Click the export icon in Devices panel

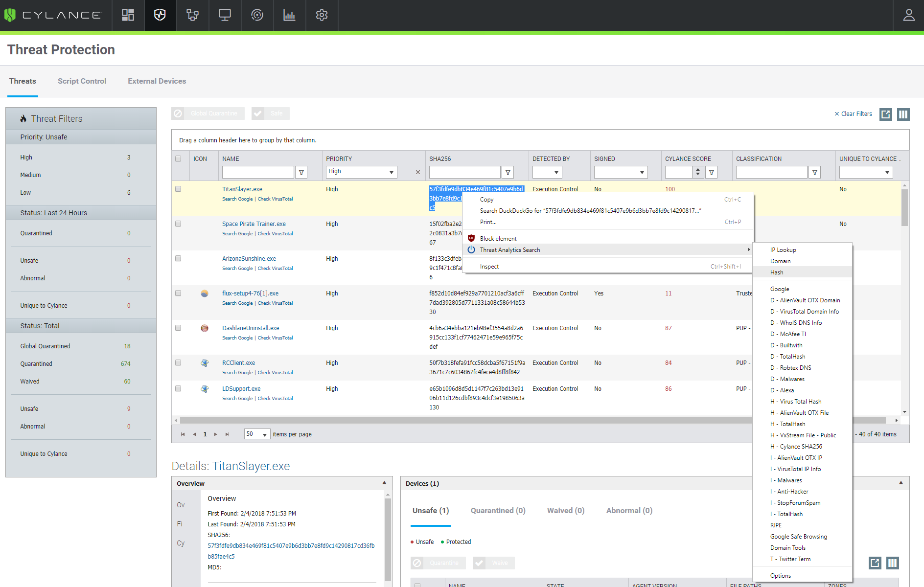(875, 563)
